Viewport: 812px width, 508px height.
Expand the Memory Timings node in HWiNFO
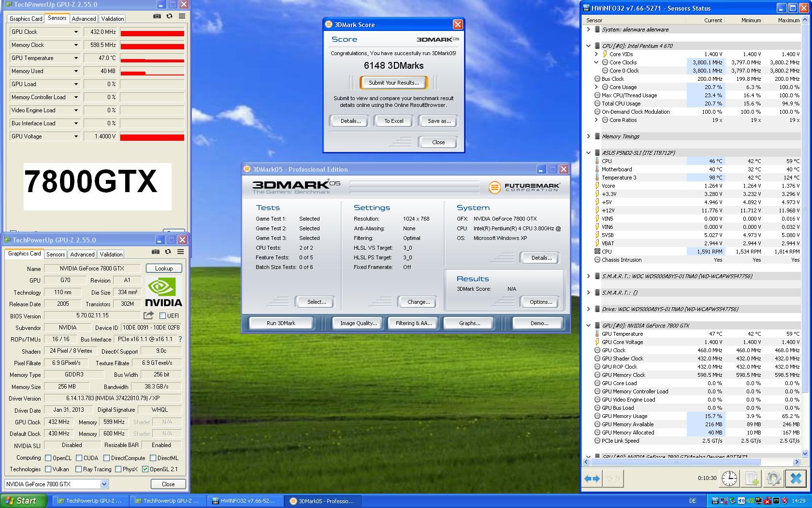tap(588, 136)
